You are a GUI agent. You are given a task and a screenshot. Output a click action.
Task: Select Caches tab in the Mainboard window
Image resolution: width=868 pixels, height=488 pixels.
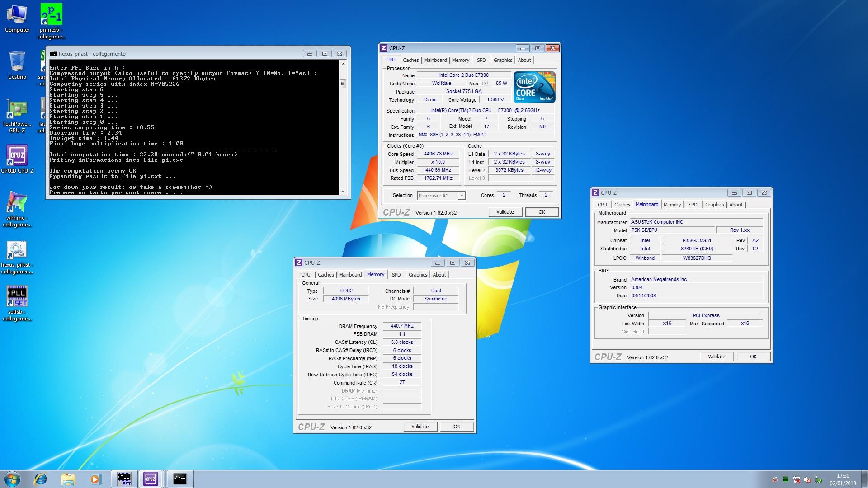[623, 205]
